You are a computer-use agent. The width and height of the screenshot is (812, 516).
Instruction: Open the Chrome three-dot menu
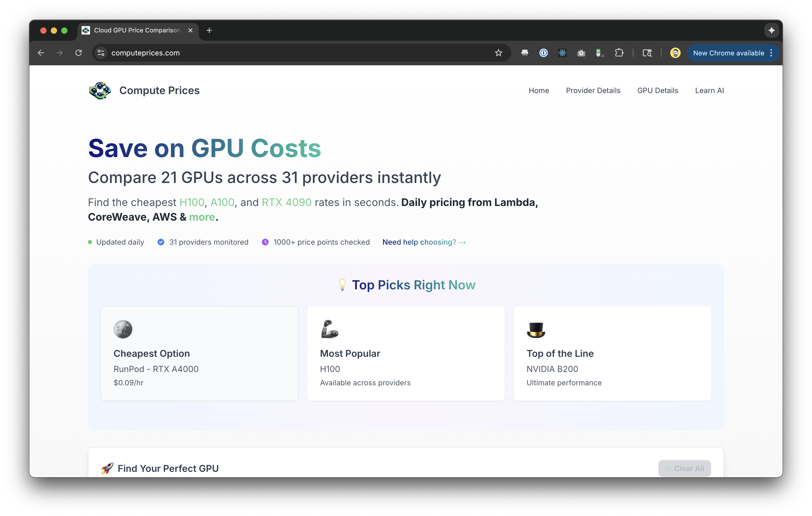pos(771,53)
